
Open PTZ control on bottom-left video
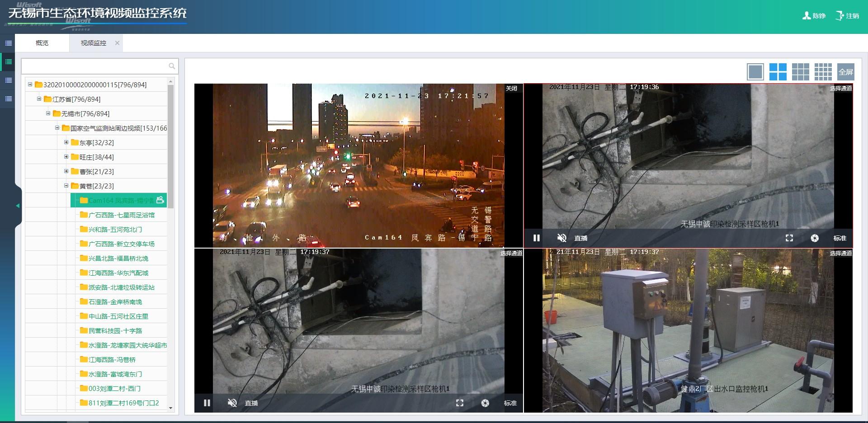(485, 403)
